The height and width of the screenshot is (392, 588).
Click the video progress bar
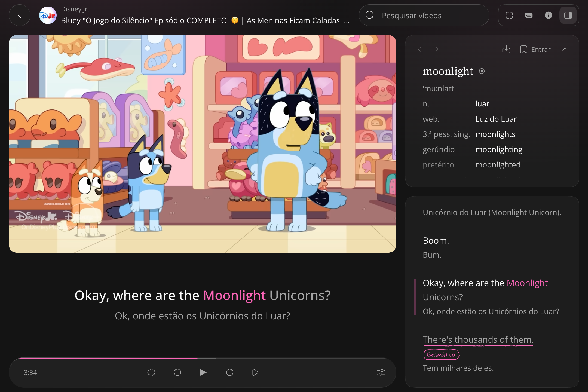coord(203,358)
